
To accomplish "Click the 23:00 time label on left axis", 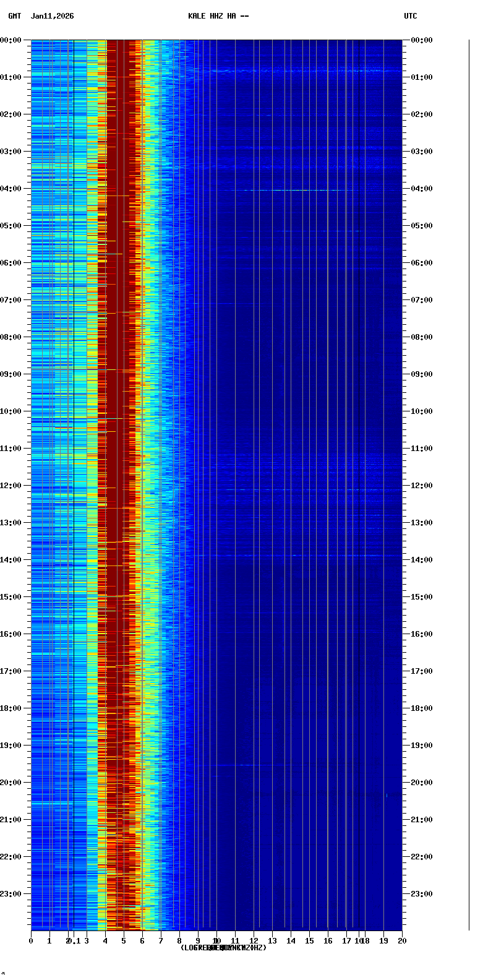I will pos(11,894).
